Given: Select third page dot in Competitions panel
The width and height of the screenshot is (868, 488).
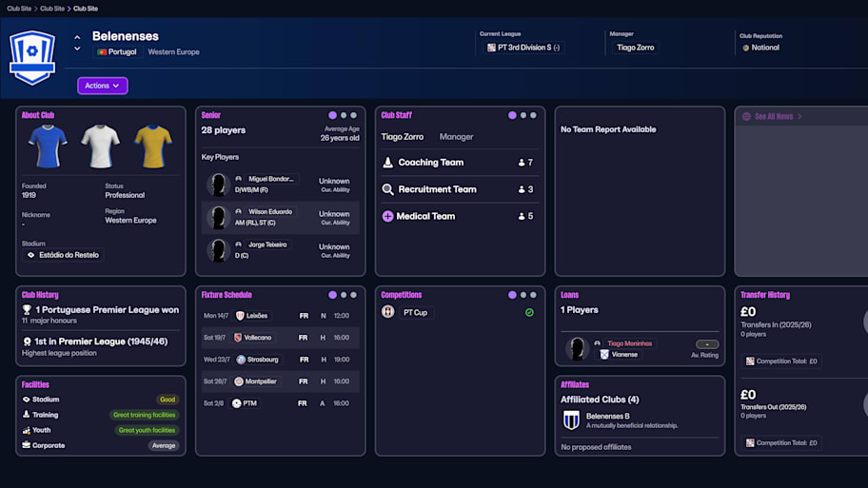Looking at the screenshot, I should tap(534, 295).
